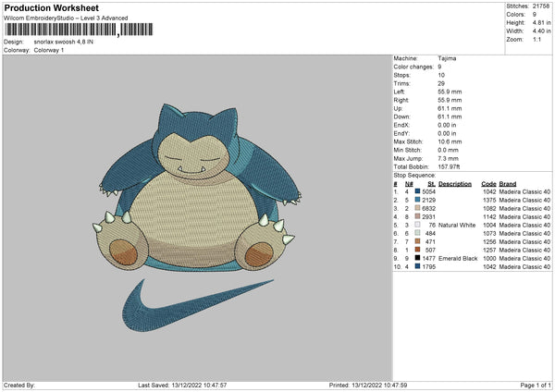Click the 'Colorway 1' value
Image resolution: width=555 pixels, height=392 pixels.
(49, 50)
